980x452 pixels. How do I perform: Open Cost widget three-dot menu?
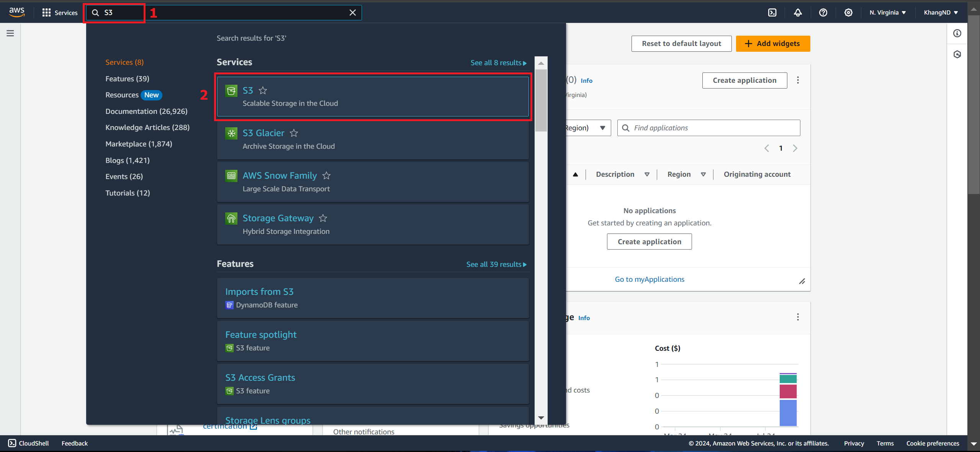point(798,317)
